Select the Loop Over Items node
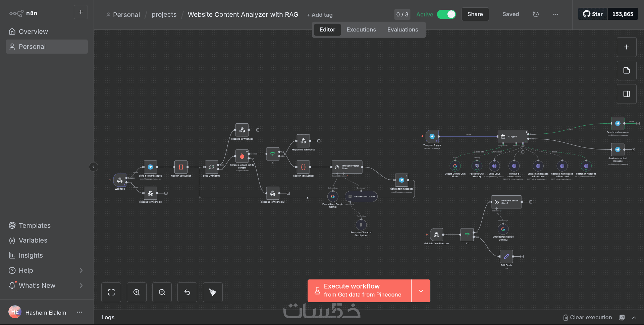 [211, 167]
